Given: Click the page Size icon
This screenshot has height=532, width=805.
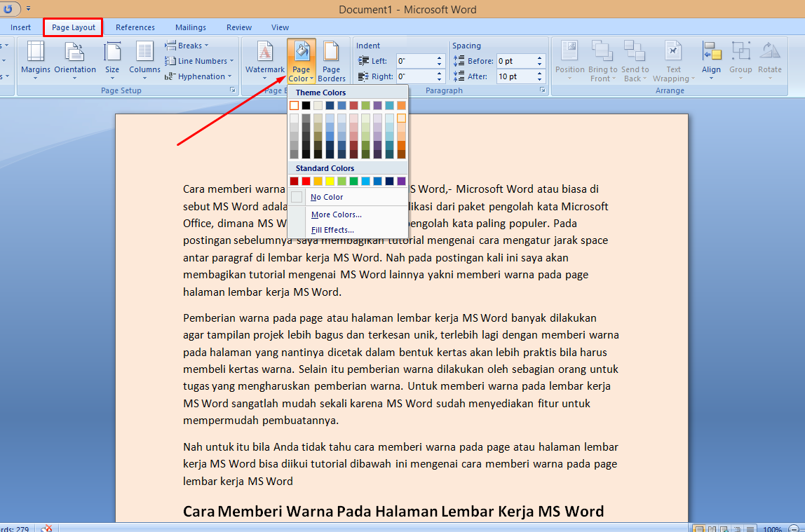Looking at the screenshot, I should tap(112, 52).
